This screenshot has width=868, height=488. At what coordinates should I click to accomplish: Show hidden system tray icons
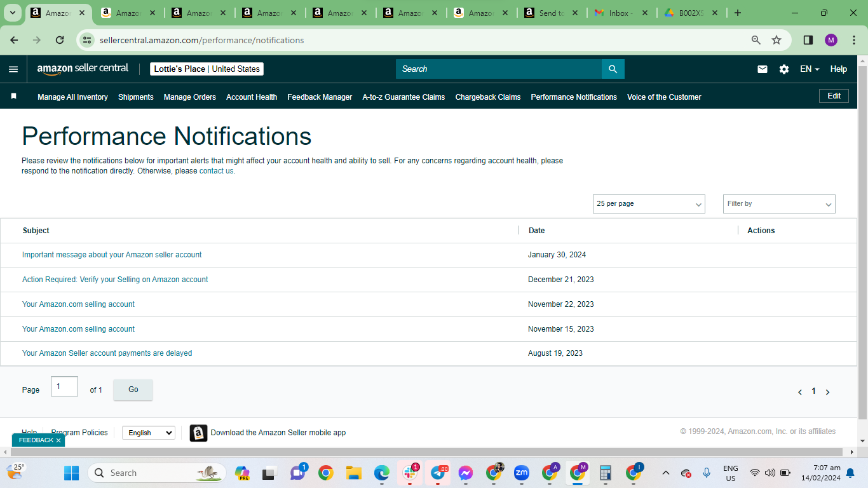tap(666, 473)
